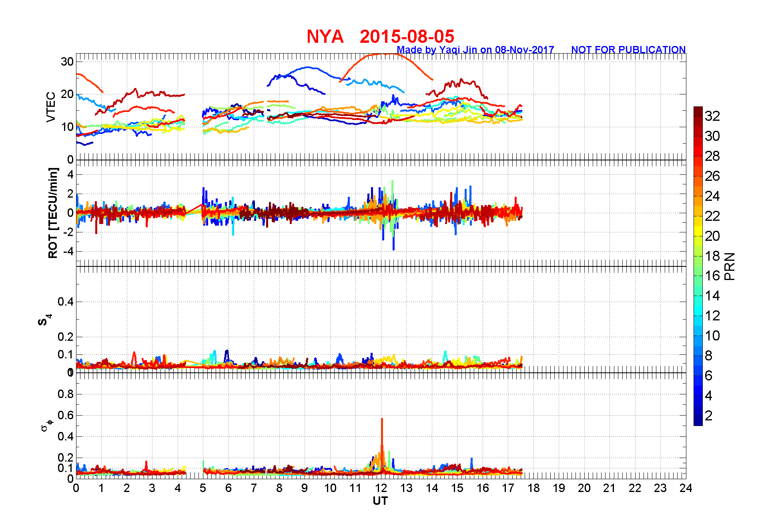Viewport: 762px width, 532px height.
Task: Click the colorbar tick label "14"
Action: (712, 296)
